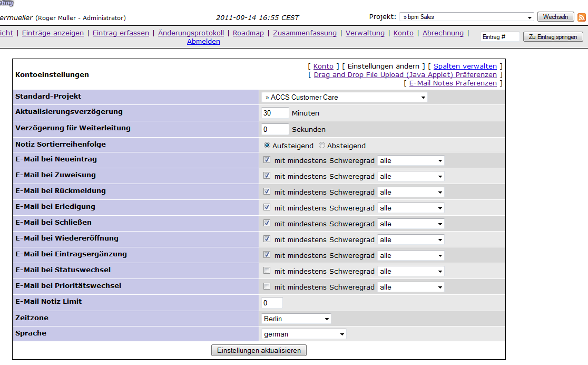Open the E-Mail Notes Präferenzen link

(x=453, y=83)
